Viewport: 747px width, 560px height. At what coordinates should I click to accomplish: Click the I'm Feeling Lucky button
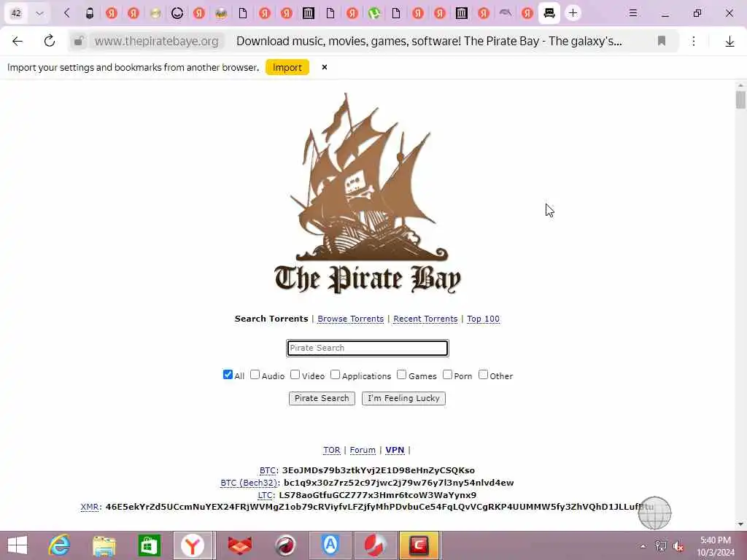coord(403,398)
